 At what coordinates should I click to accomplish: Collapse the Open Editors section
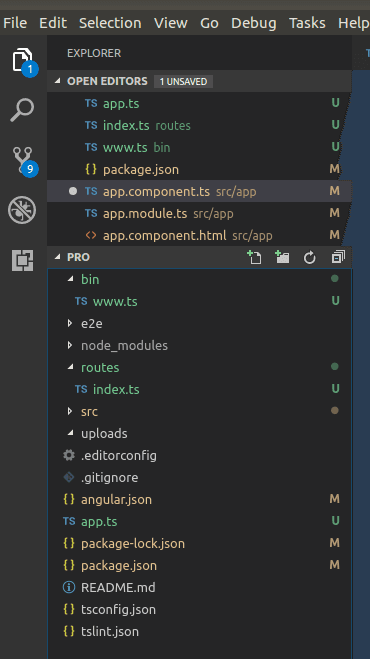point(57,81)
